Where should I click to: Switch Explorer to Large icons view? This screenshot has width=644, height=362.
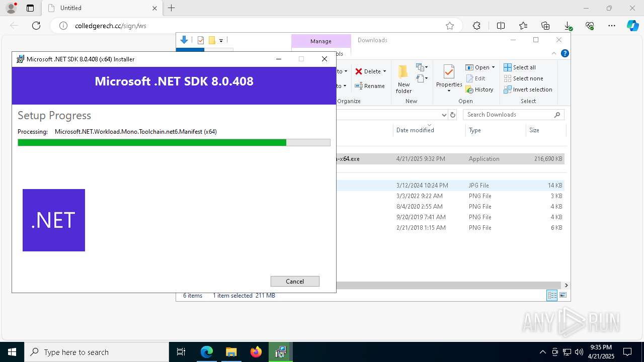click(x=563, y=296)
